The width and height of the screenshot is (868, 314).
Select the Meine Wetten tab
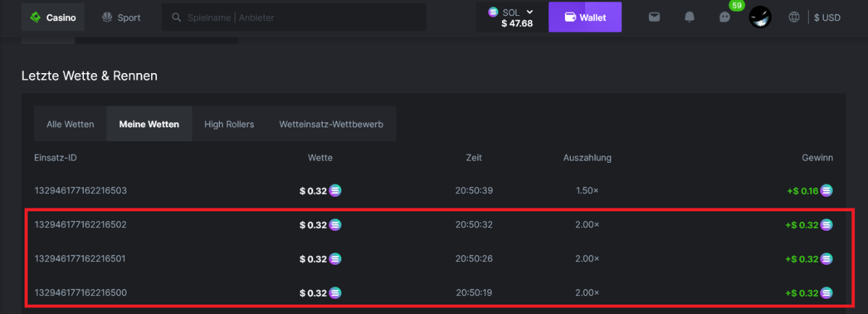[149, 124]
